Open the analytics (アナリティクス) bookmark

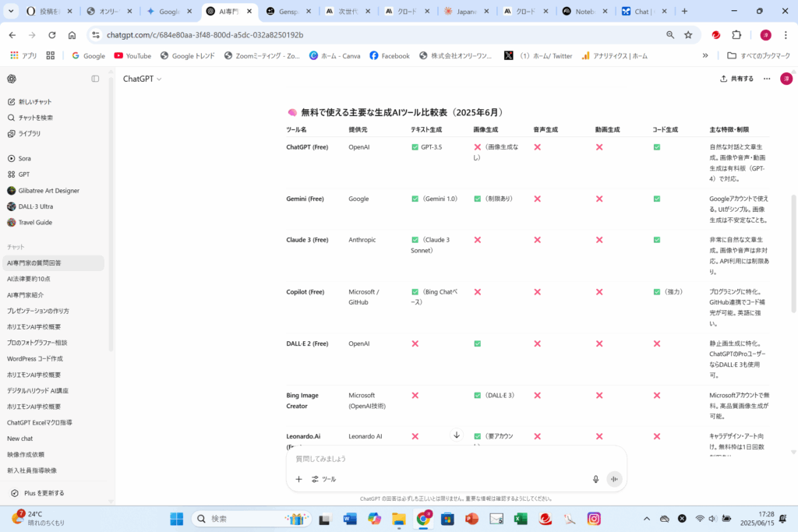point(614,56)
